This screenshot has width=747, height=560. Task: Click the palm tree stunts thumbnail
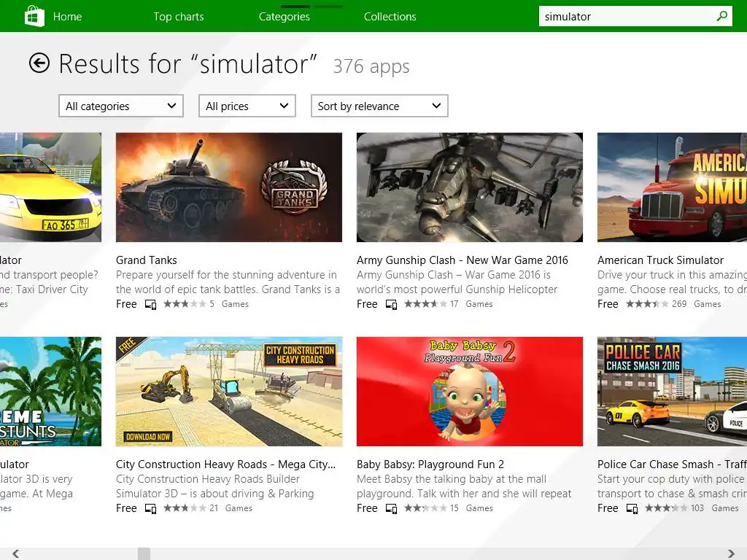(50, 392)
